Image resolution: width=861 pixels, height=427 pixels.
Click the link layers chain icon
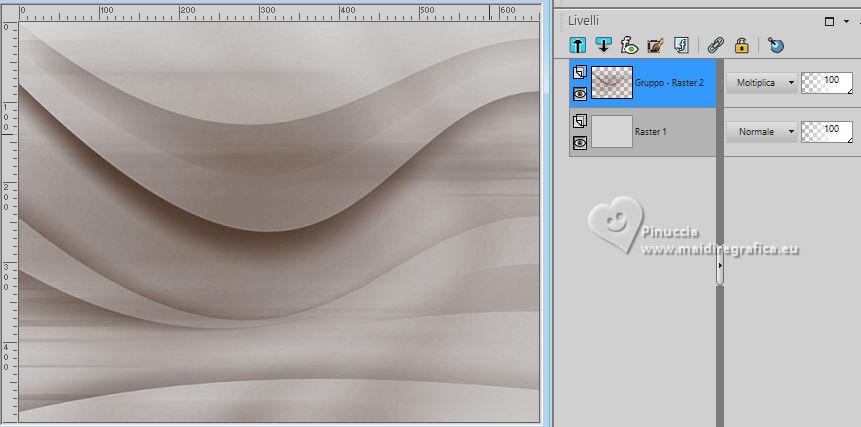tap(715, 45)
